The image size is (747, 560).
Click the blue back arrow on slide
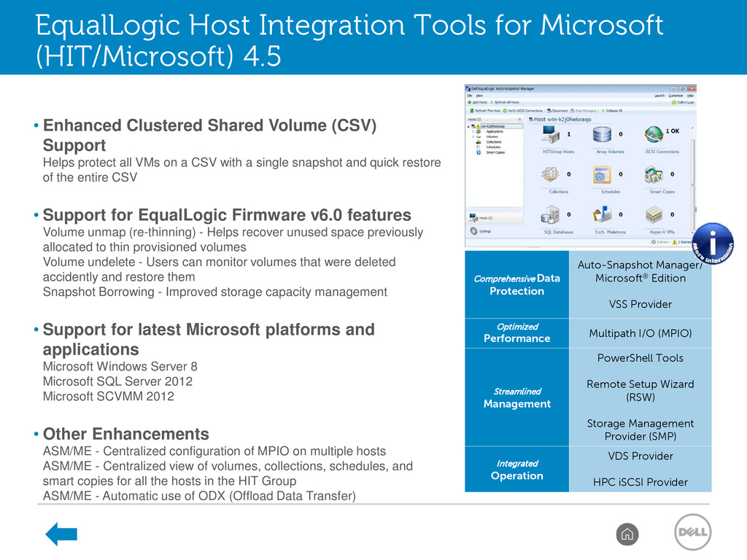pyautogui.click(x=61, y=534)
